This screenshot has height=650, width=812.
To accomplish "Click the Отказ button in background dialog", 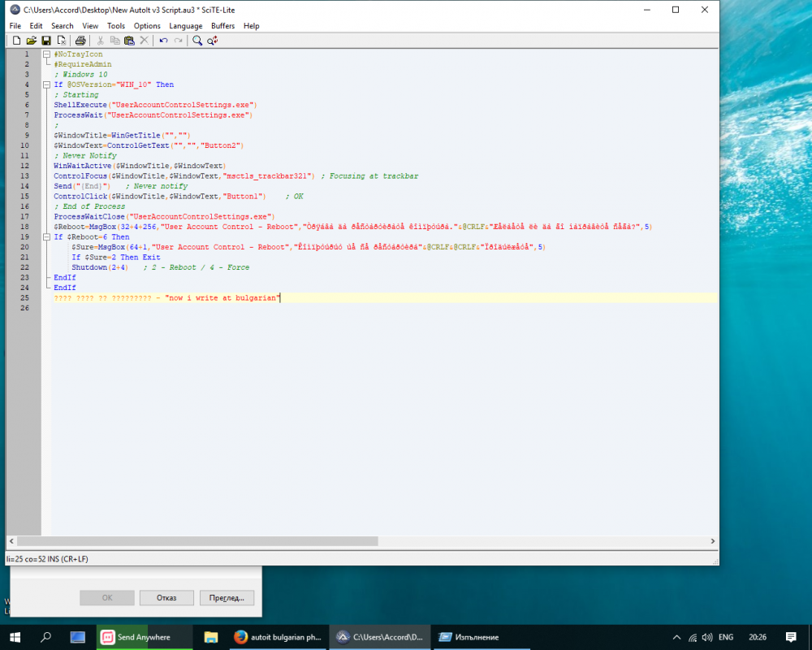I will pos(166,598).
